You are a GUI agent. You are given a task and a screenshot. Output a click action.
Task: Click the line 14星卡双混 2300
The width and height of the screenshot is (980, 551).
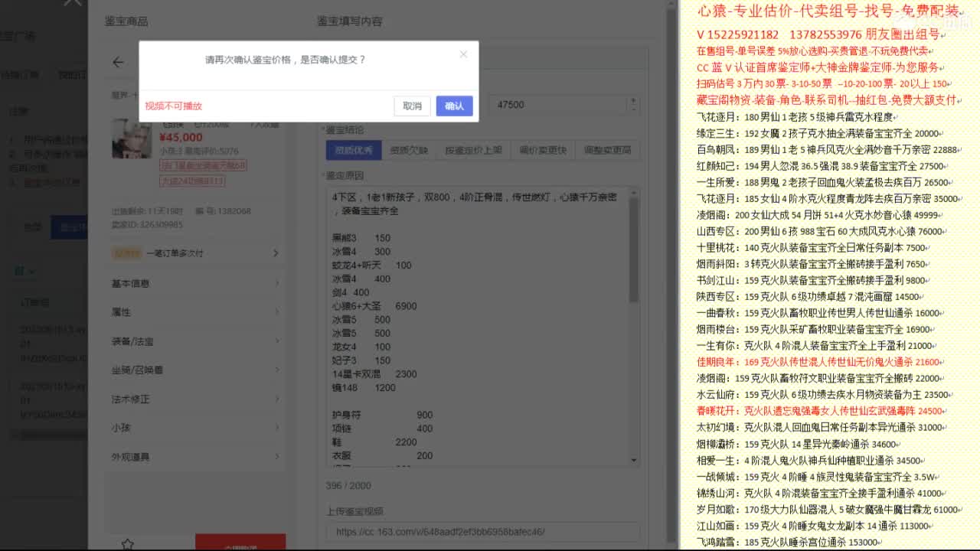click(374, 374)
